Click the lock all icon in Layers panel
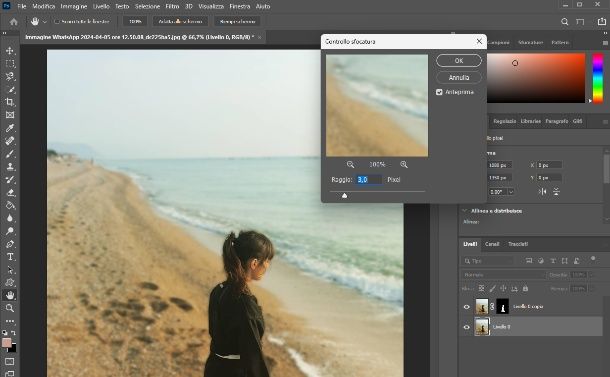This screenshot has width=610, height=377. pyautogui.click(x=525, y=289)
